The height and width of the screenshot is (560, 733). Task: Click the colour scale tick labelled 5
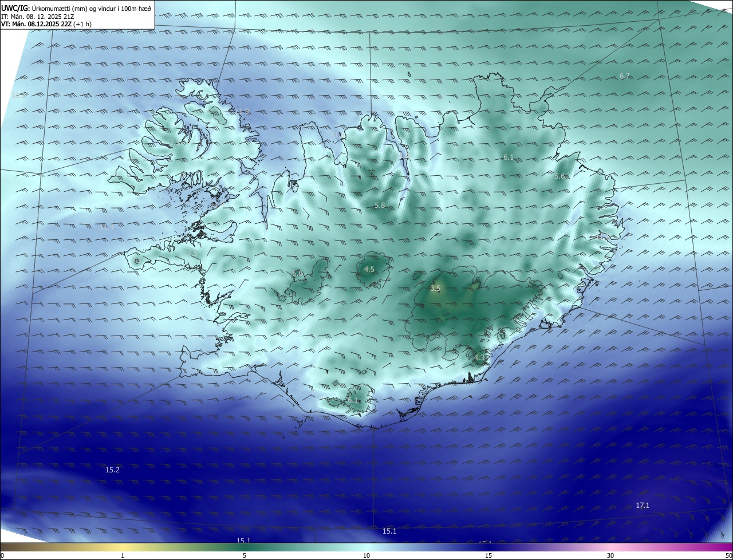click(245, 555)
